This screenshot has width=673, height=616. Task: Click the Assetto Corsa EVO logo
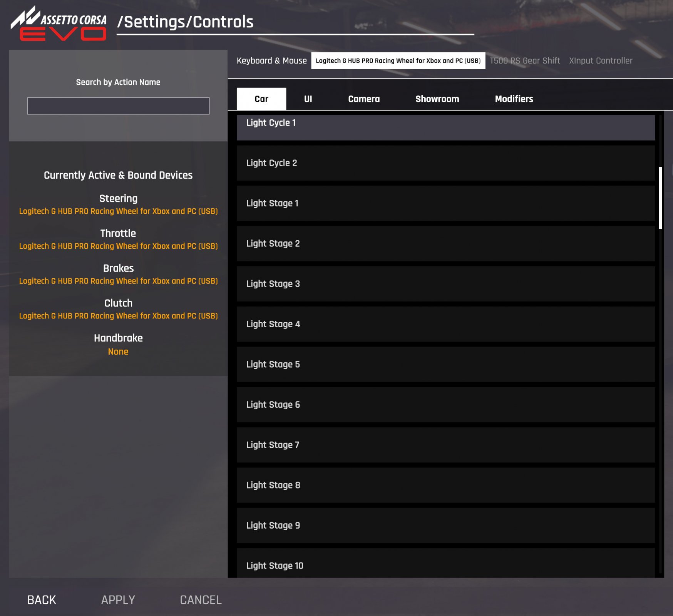[x=59, y=24]
